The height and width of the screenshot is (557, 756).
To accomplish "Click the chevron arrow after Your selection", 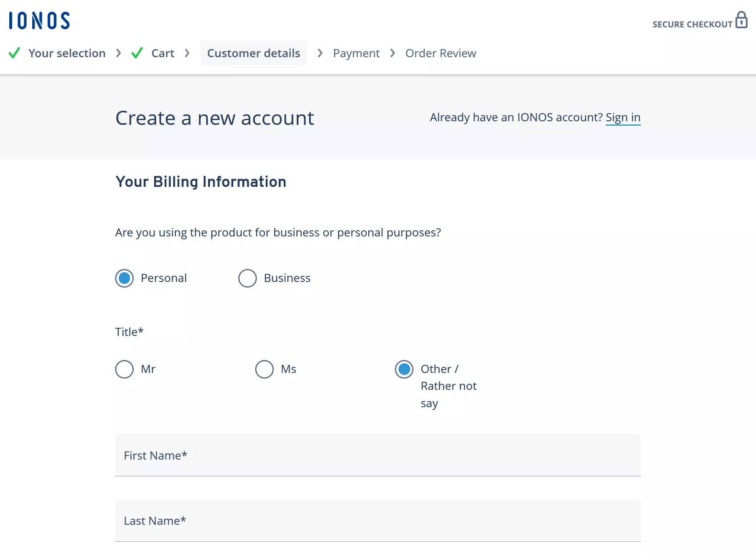I will tap(118, 53).
